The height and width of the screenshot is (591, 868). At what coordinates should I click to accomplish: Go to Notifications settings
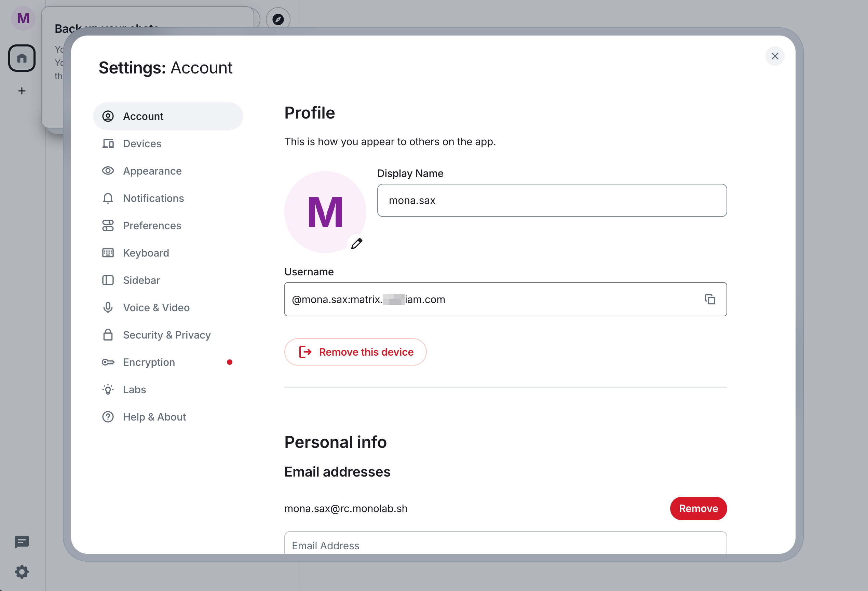click(x=168, y=198)
